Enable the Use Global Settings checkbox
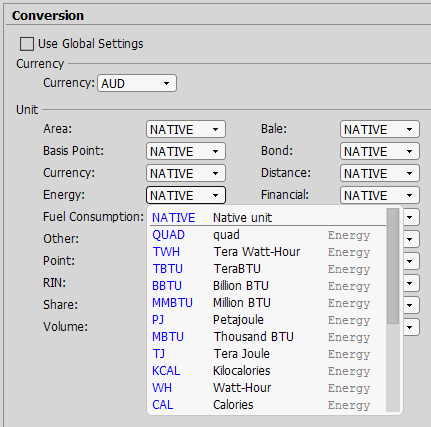Image resolution: width=431 pixels, height=427 pixels. [27, 44]
